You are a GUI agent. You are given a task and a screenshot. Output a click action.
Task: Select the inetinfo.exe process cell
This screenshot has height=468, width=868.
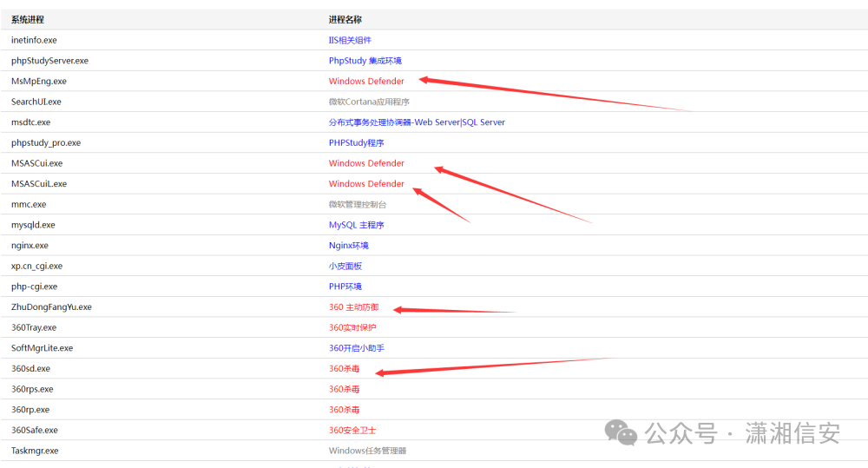(34, 41)
